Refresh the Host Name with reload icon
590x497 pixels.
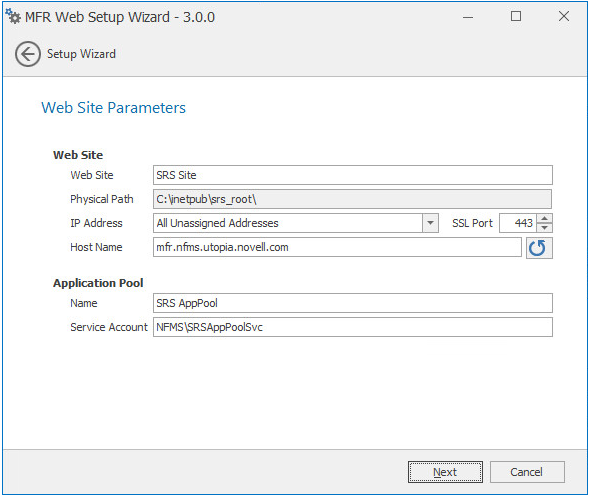coord(539,248)
